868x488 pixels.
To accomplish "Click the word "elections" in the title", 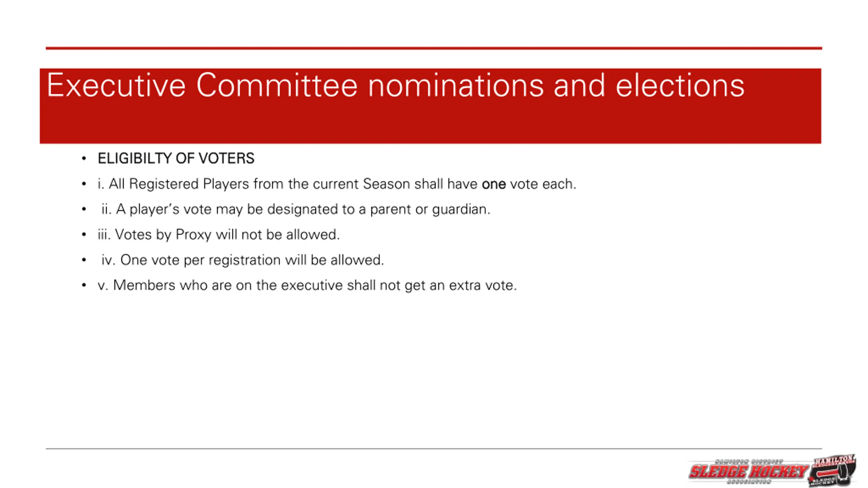I will [680, 85].
